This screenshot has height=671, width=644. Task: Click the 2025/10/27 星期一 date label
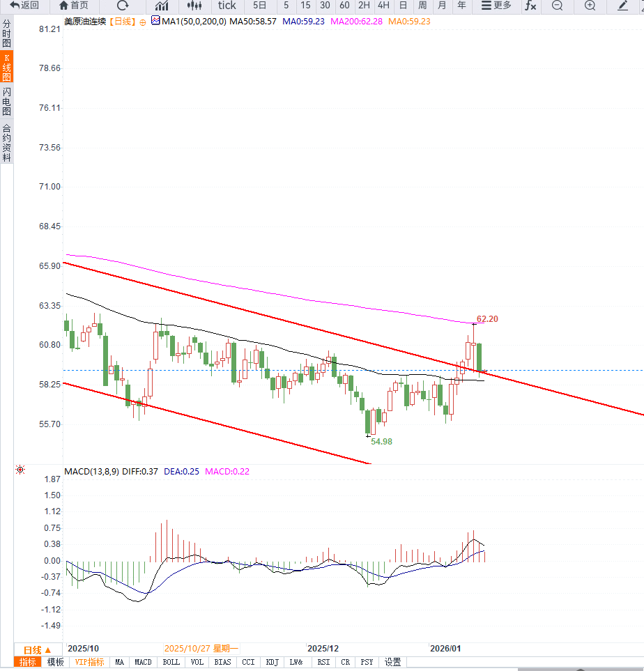pos(201,648)
